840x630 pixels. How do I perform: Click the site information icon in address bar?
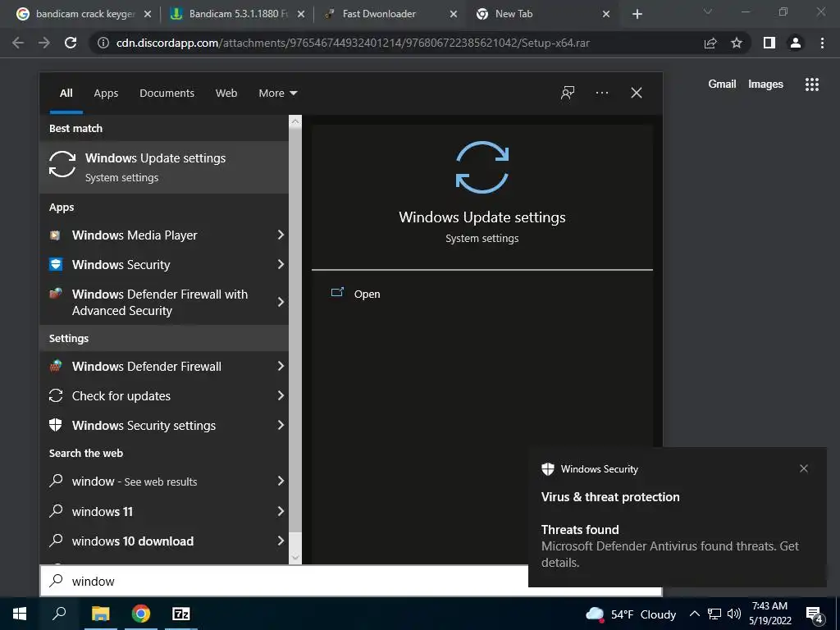pyautogui.click(x=103, y=43)
